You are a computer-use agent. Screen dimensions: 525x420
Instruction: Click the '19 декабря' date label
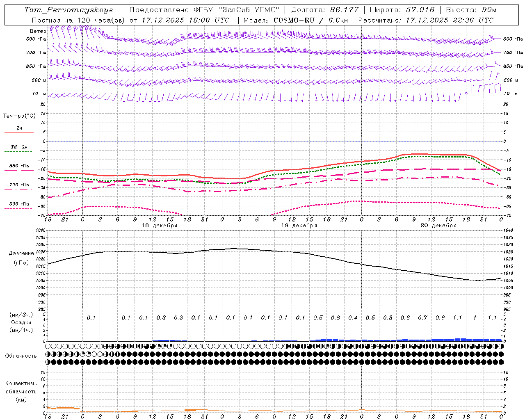[299, 226]
